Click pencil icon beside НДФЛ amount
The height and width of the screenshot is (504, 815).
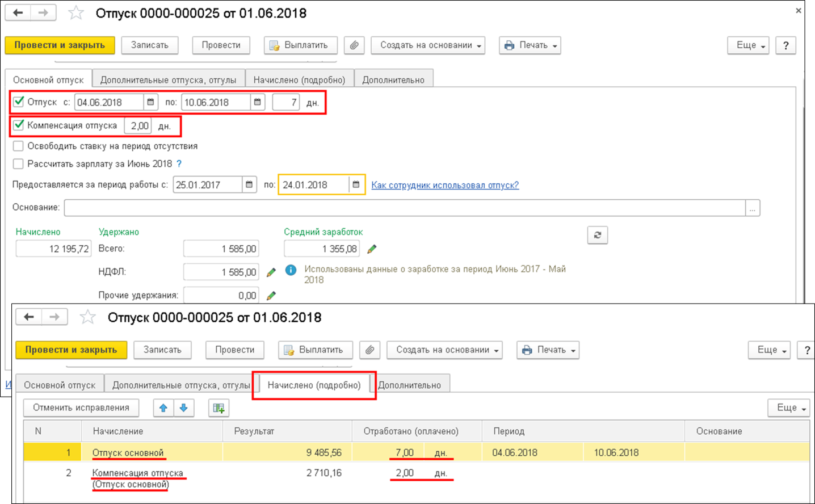click(x=271, y=272)
